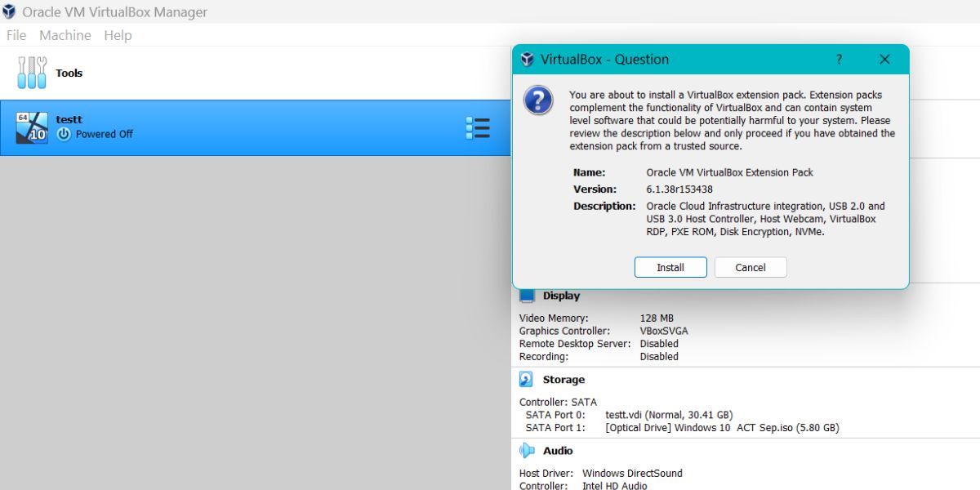Collapse the Storage details section

tap(563, 379)
